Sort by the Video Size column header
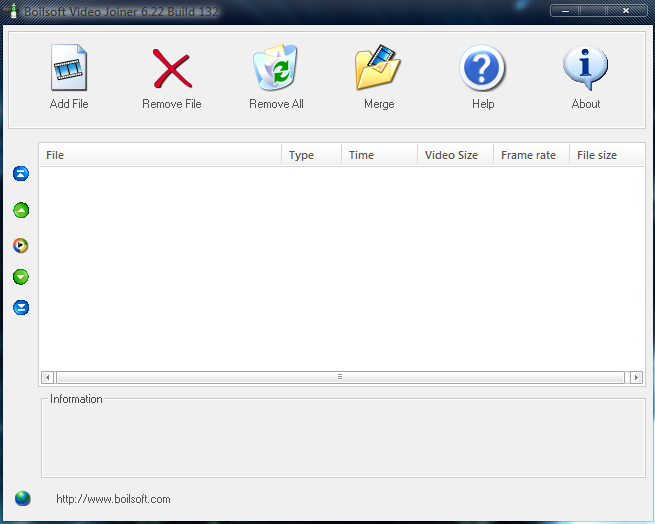 coord(456,155)
